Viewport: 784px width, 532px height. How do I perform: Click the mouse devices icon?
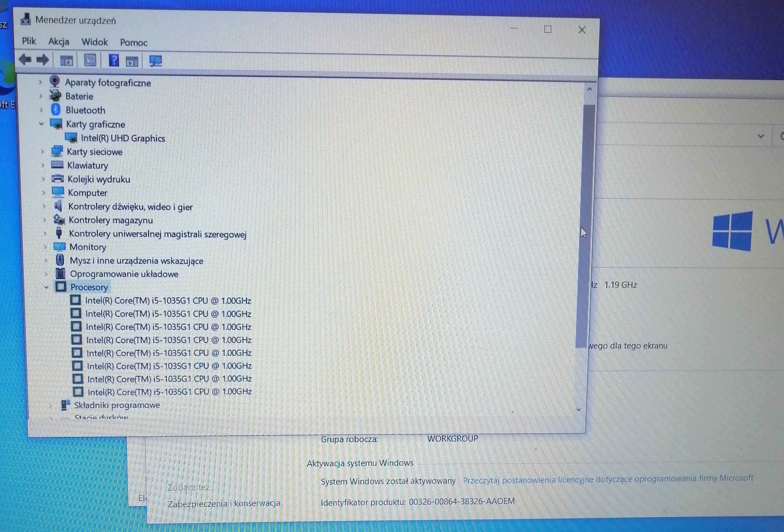[60, 260]
